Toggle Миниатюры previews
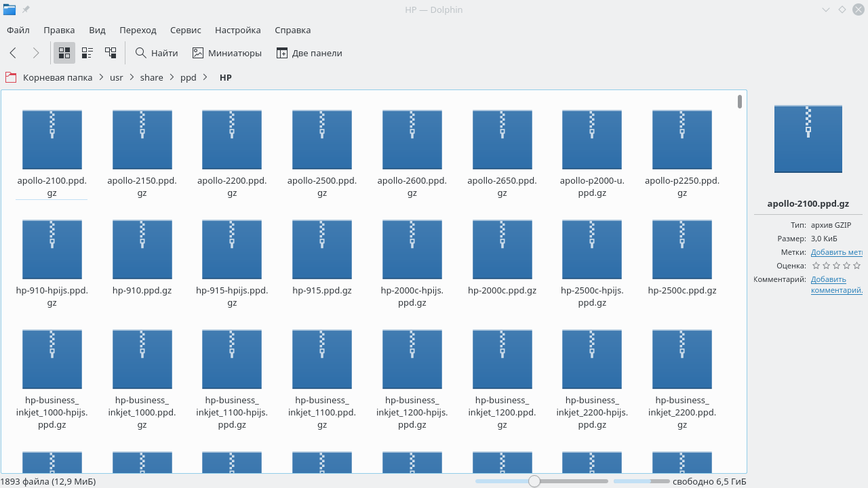 tap(227, 53)
